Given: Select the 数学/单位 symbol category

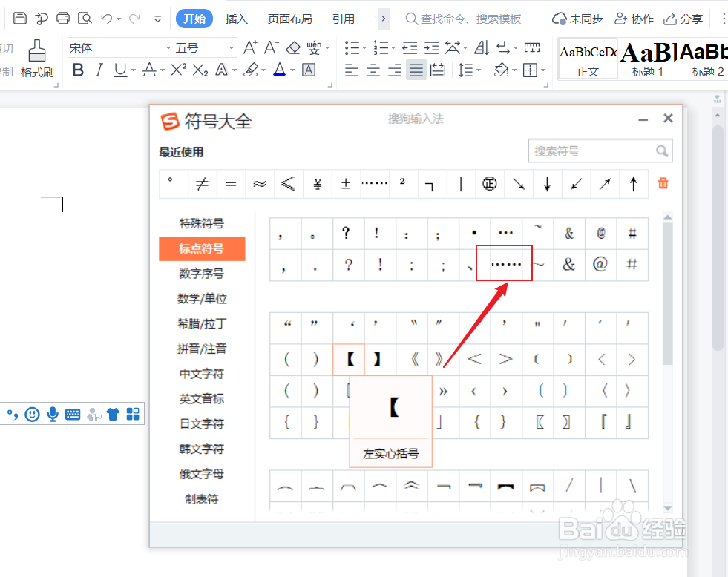Looking at the screenshot, I should click(x=202, y=298).
